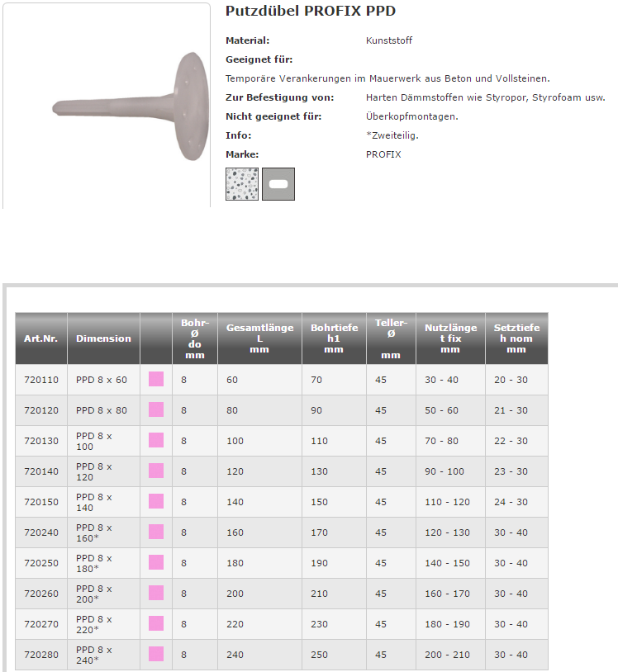Click the Teller-Ø column header
Viewport: 618px width, 672px height.
tap(391, 338)
